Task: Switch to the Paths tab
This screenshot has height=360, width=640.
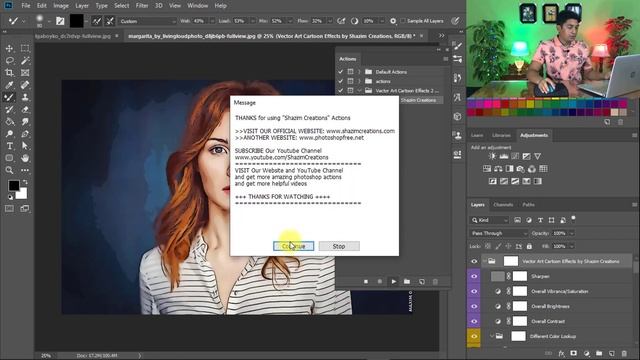Action: click(529, 205)
